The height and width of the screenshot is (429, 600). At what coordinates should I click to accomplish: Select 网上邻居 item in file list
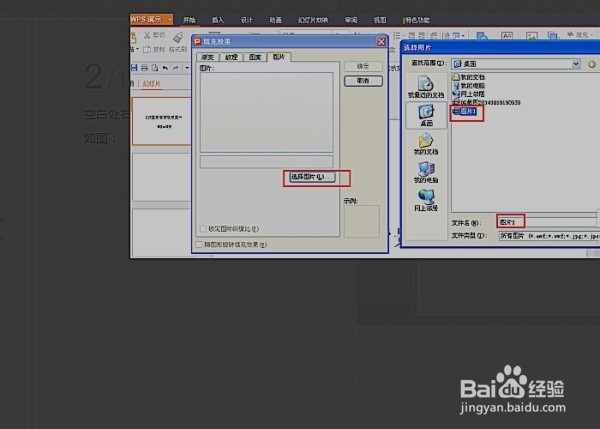469,94
